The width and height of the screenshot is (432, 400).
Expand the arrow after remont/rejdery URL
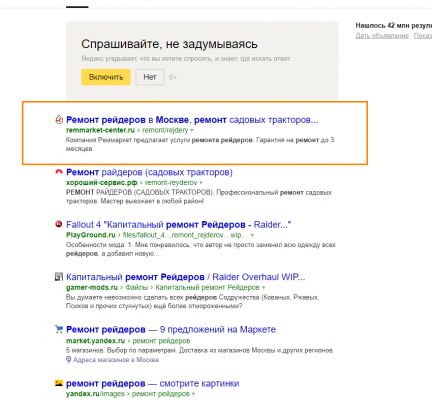[192, 130]
